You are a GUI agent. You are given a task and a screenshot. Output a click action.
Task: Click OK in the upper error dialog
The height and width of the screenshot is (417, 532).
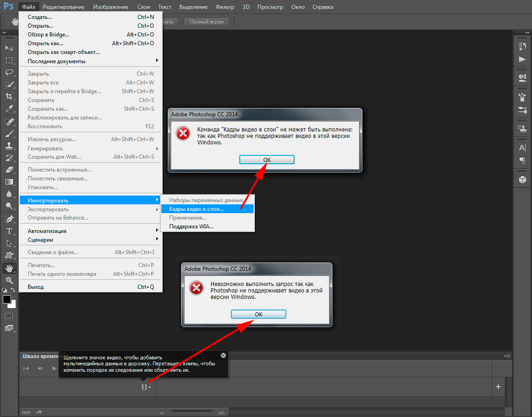[x=266, y=160]
